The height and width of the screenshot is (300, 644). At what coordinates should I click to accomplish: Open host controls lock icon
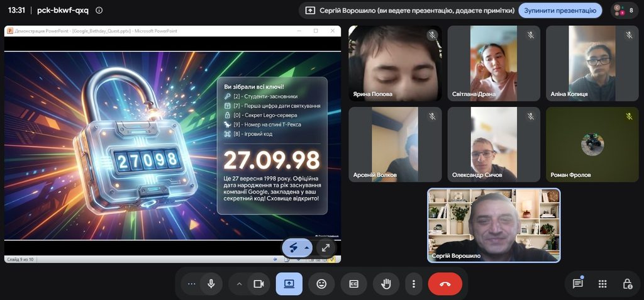coord(627,284)
